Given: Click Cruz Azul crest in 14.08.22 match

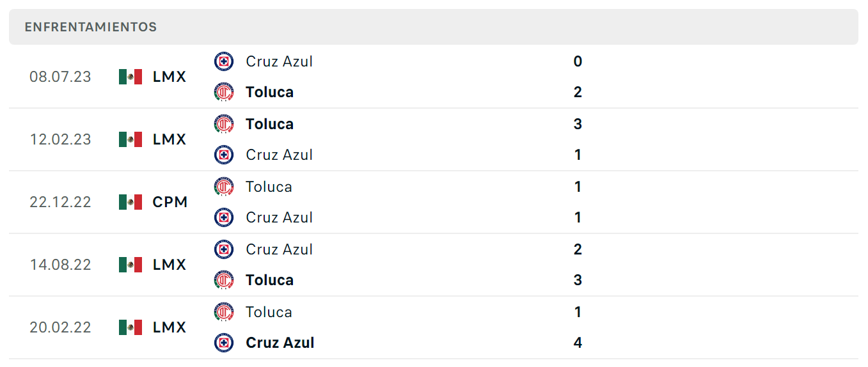Looking at the screenshot, I should pos(224,249).
